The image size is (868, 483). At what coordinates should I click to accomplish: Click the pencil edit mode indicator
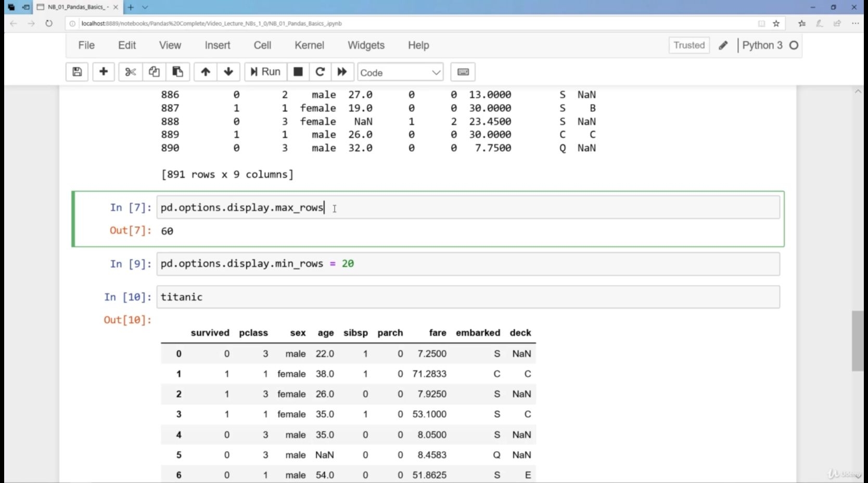coord(723,46)
